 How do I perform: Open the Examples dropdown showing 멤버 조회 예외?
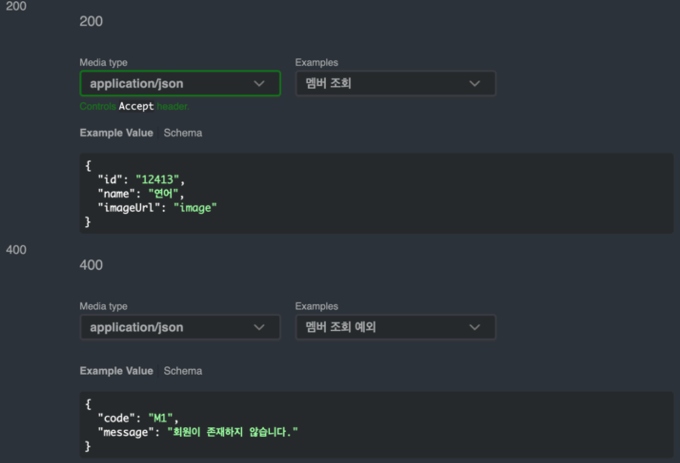(395, 327)
